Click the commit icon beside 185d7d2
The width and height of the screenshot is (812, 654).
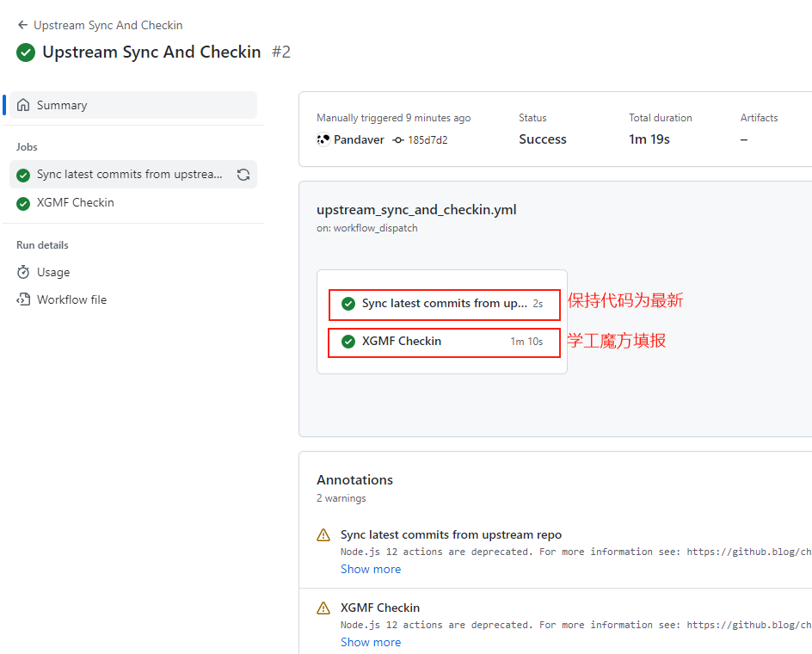coord(397,140)
